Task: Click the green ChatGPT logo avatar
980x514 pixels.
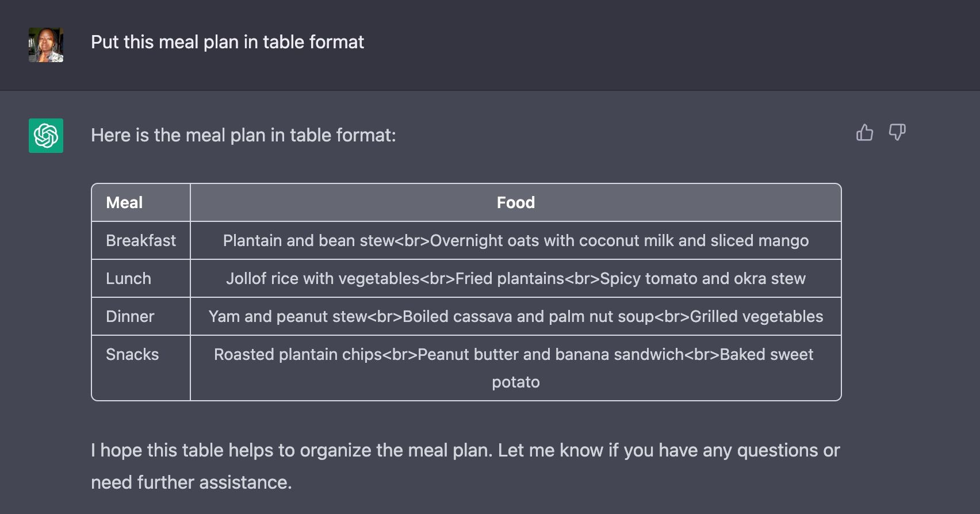Action: [x=46, y=136]
